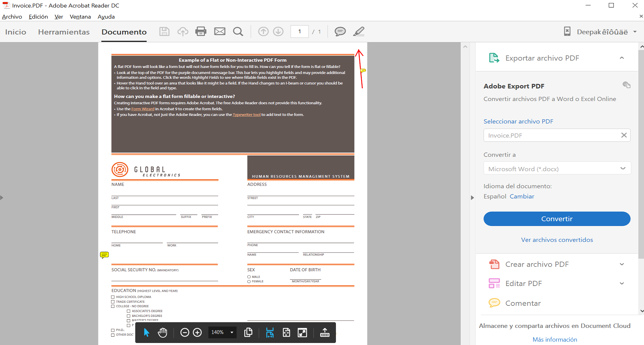The height and width of the screenshot is (345, 644).
Task: Open the Ayuda menu
Action: click(106, 16)
